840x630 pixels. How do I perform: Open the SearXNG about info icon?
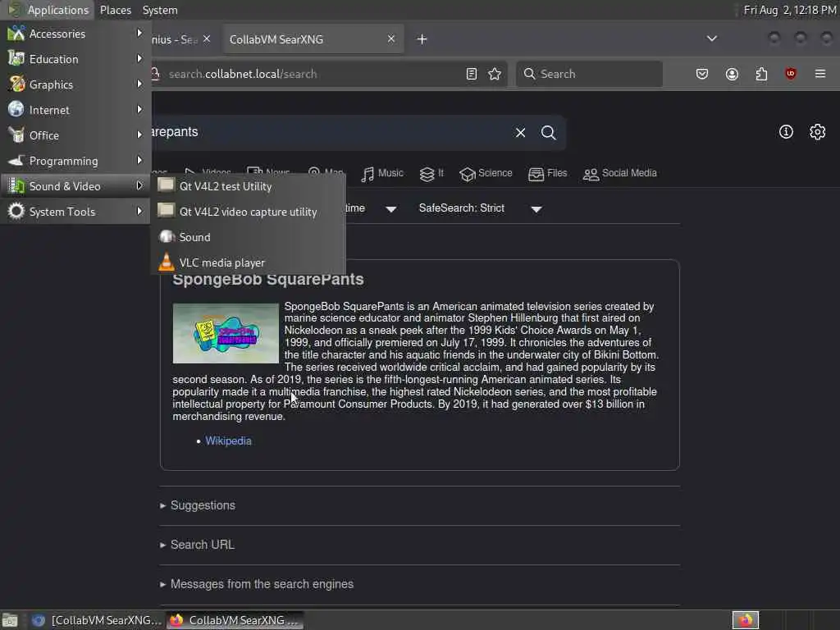point(786,132)
